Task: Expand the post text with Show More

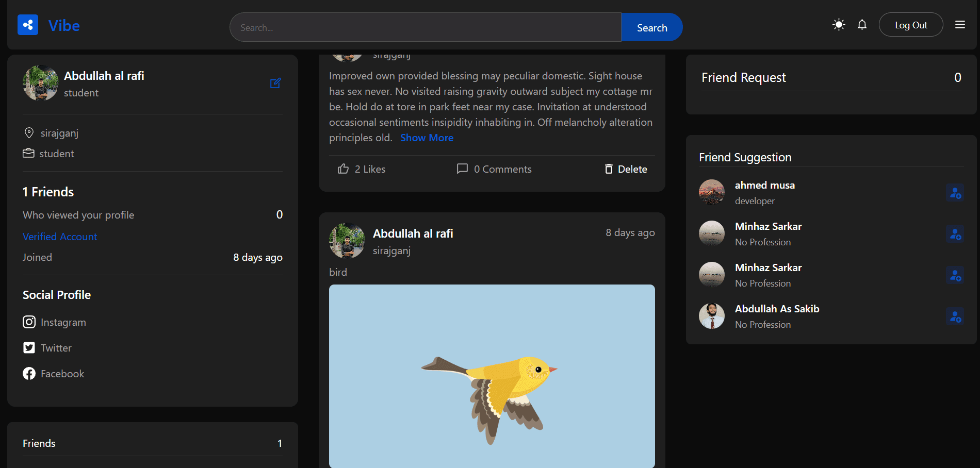Action: point(427,138)
